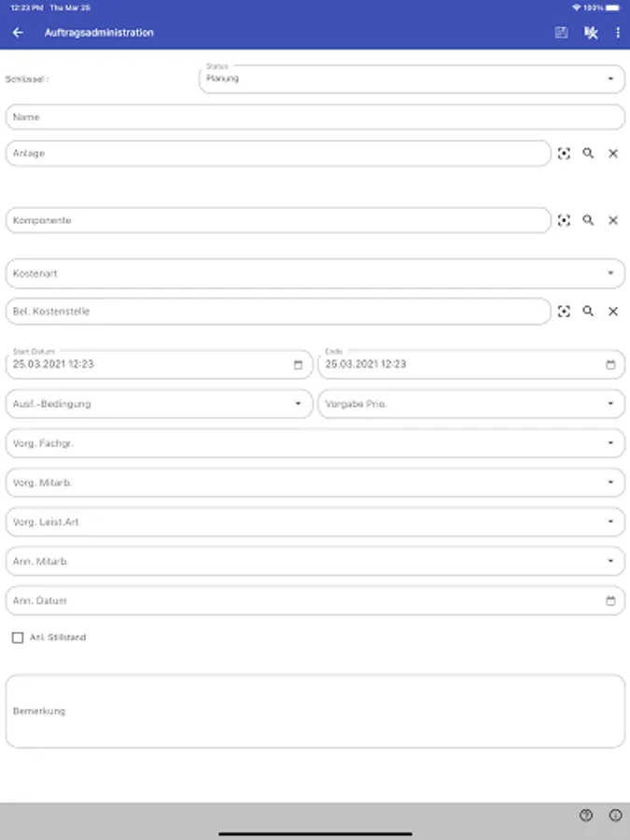Expand the Vorgabe Prio. dropdown
Screen dimensions: 630x840
pyautogui.click(x=471, y=404)
